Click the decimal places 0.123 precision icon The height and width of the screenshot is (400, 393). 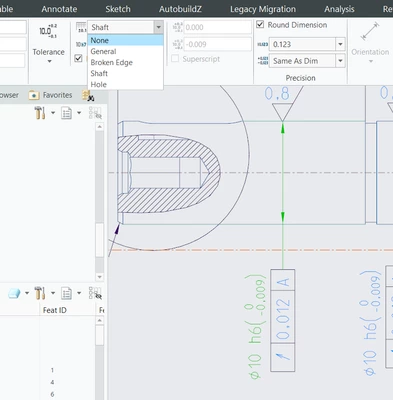263,44
